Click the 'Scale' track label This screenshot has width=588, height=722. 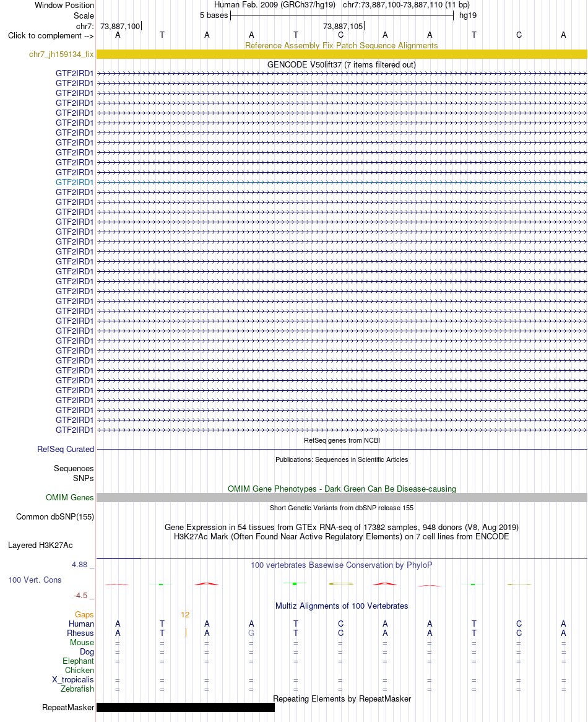[84, 15]
